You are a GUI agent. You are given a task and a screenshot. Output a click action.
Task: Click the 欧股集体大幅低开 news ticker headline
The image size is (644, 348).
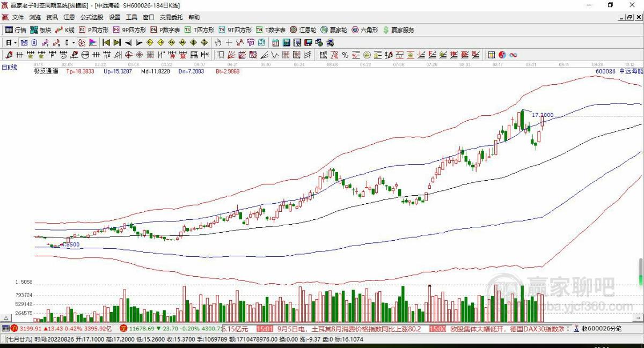[x=475, y=328]
